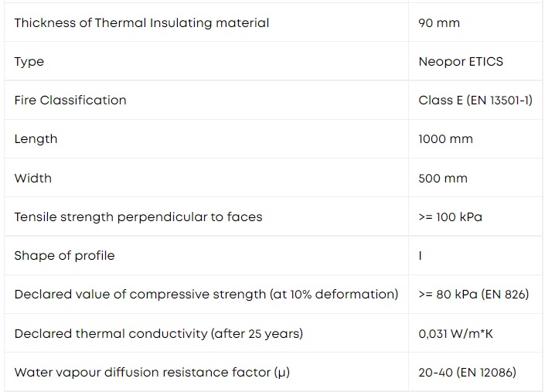
Task: Click the Length row label
Action: [36, 139]
